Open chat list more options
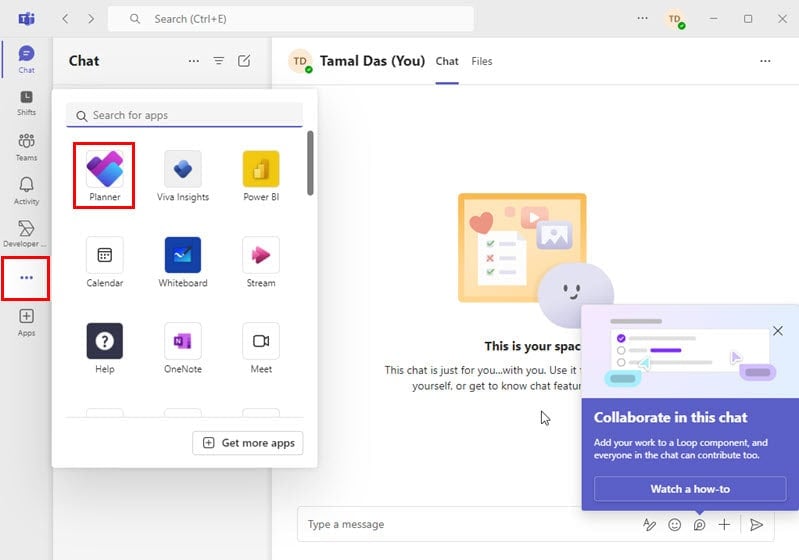This screenshot has height=560, width=799. [x=194, y=61]
